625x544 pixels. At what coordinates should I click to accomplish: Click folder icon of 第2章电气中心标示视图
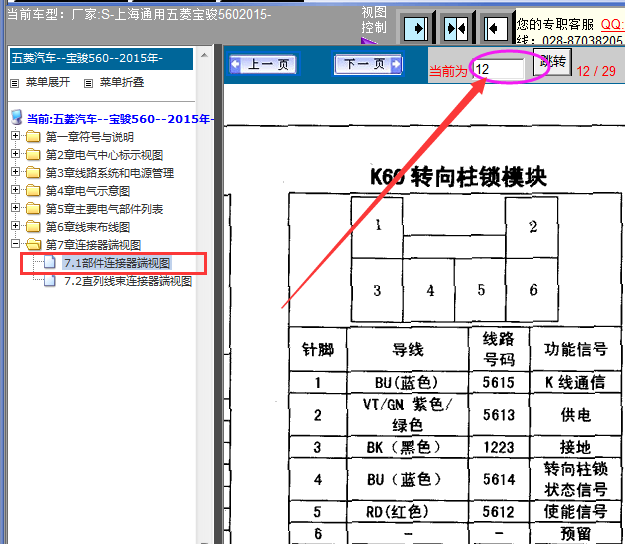pos(33,154)
